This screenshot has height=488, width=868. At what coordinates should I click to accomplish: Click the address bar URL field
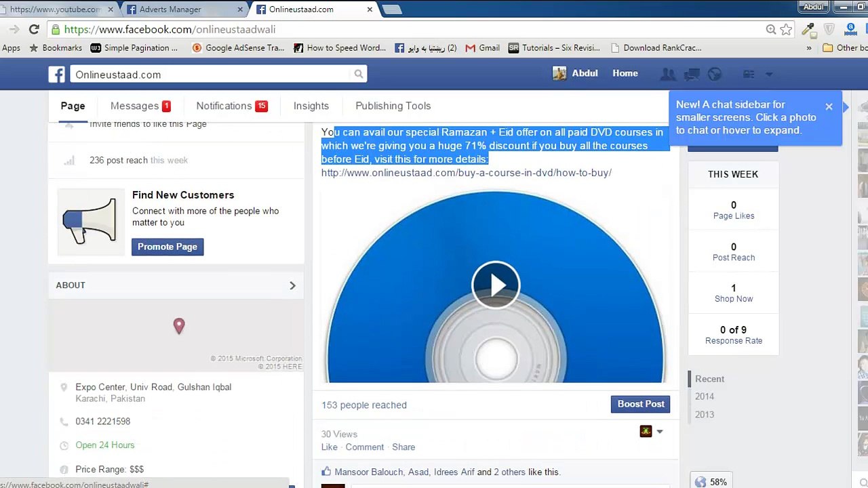407,29
